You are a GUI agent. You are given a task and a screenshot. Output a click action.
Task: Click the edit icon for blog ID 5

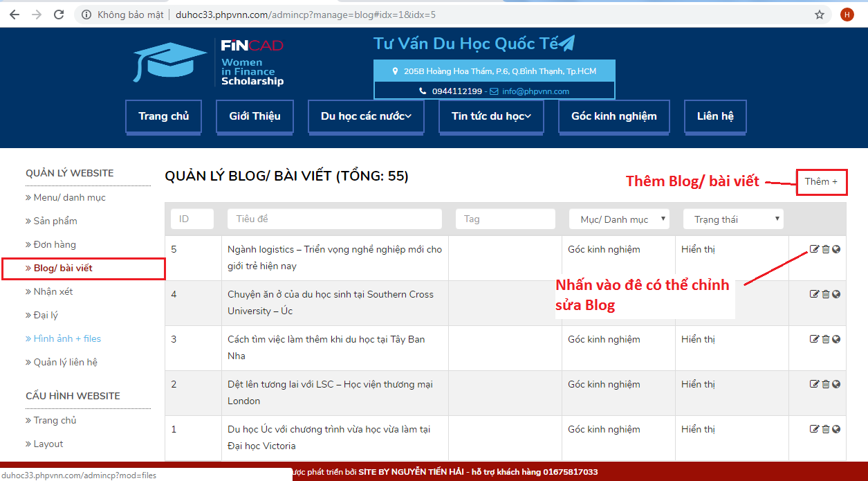tap(814, 249)
